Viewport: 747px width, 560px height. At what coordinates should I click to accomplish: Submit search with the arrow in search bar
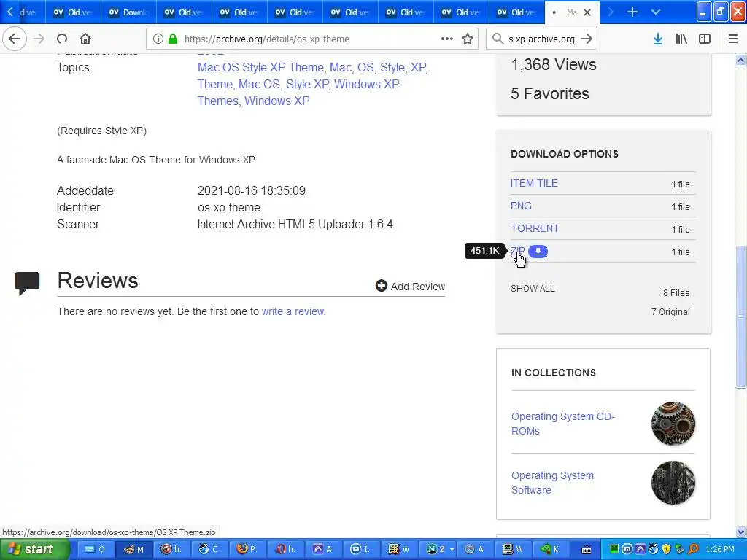click(587, 39)
